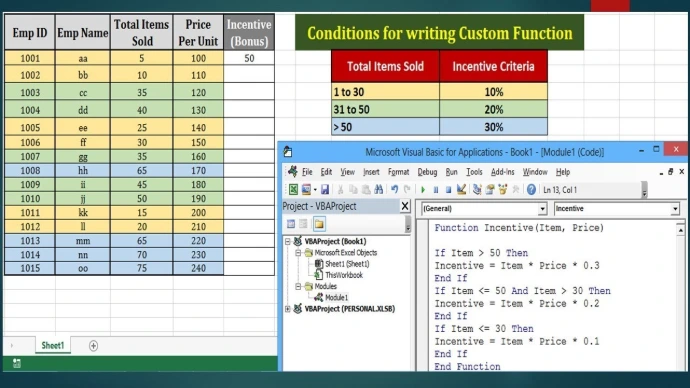Click the Break pause icon
Screen dimensions: 690x388
(x=436, y=190)
